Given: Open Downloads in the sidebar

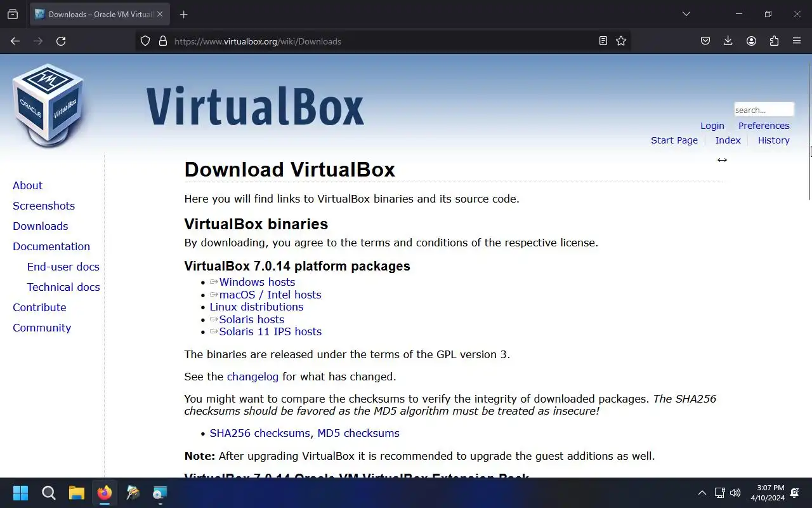Looking at the screenshot, I should 41,226.
